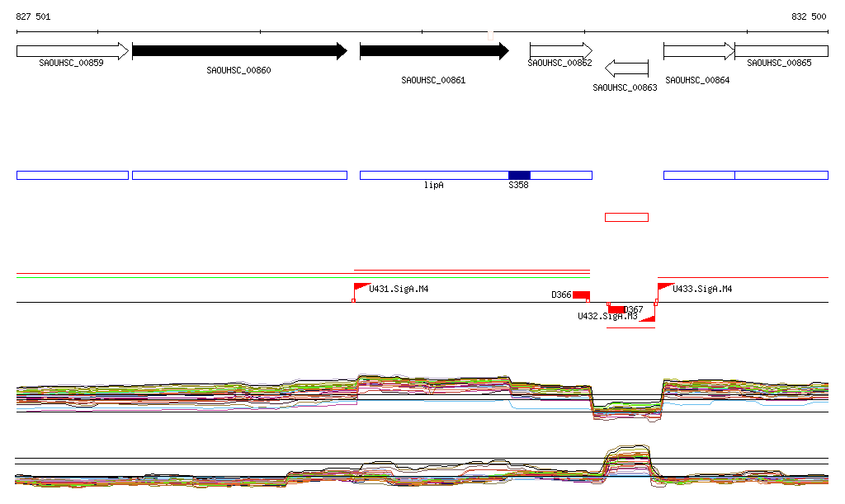Select the blue box under SAOUHSC_00865

tap(781, 175)
